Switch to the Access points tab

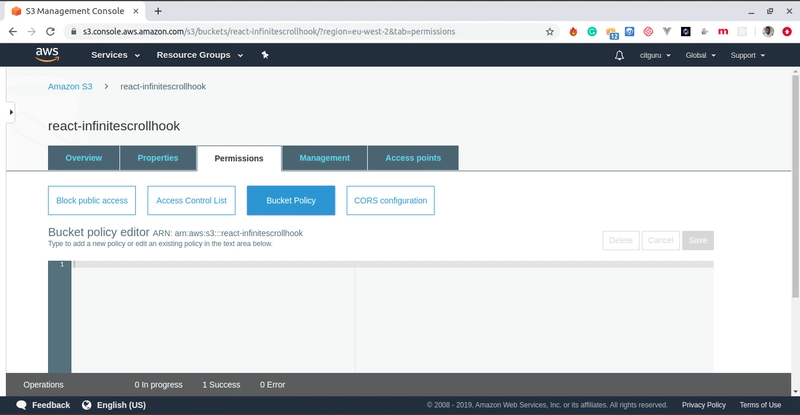pos(413,158)
